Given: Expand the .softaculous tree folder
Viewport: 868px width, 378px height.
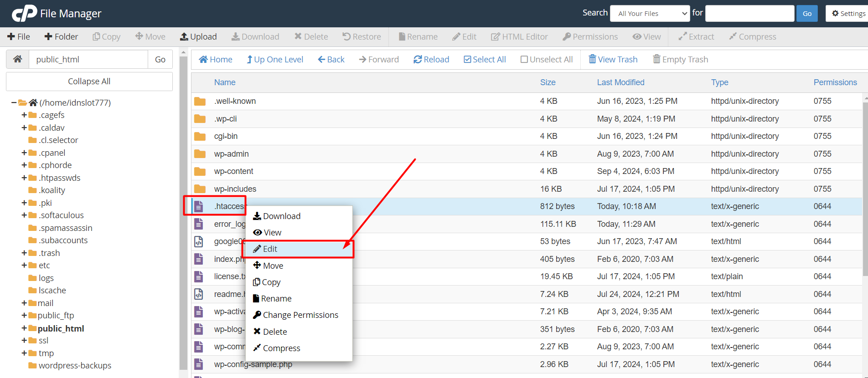Looking at the screenshot, I should [24, 215].
